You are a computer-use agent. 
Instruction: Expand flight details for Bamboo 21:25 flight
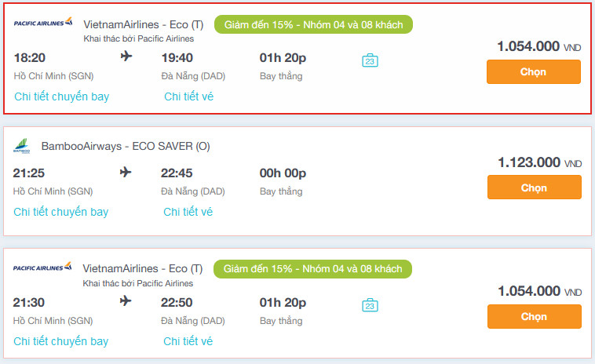61,212
